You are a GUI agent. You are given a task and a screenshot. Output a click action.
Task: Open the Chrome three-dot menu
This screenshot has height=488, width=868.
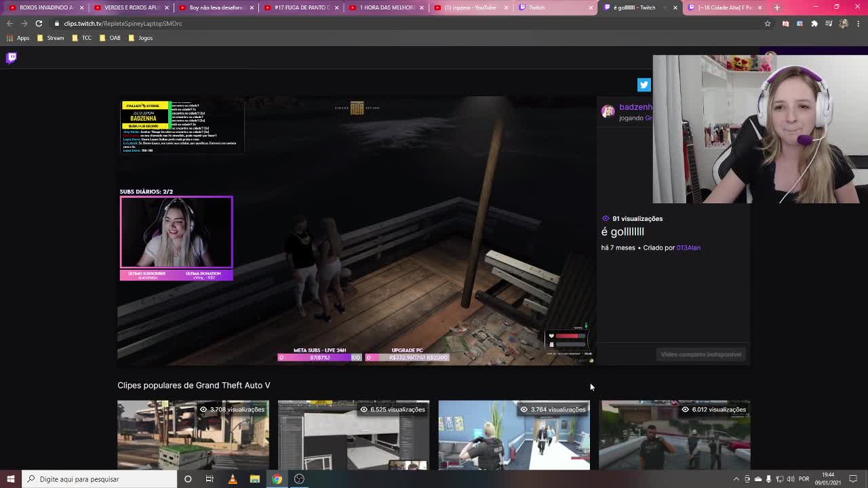click(x=858, y=24)
